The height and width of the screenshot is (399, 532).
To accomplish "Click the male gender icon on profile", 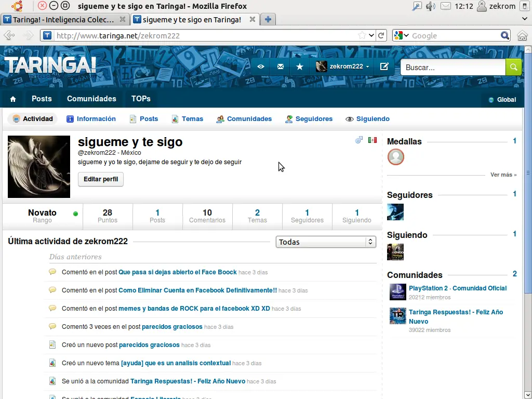I will point(359,140).
